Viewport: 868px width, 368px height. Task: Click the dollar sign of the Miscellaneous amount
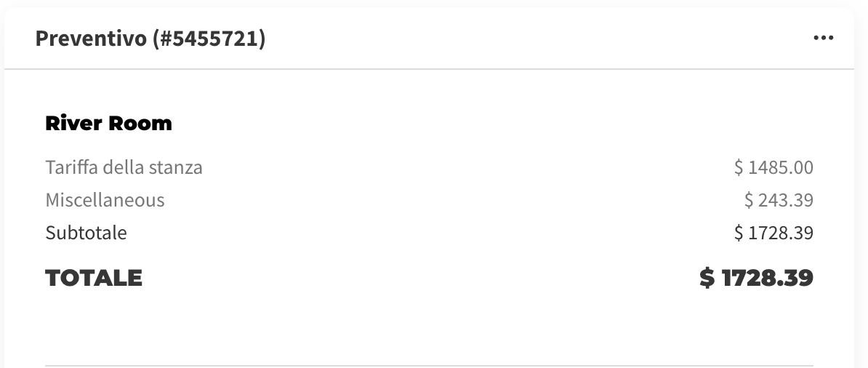coord(749,200)
